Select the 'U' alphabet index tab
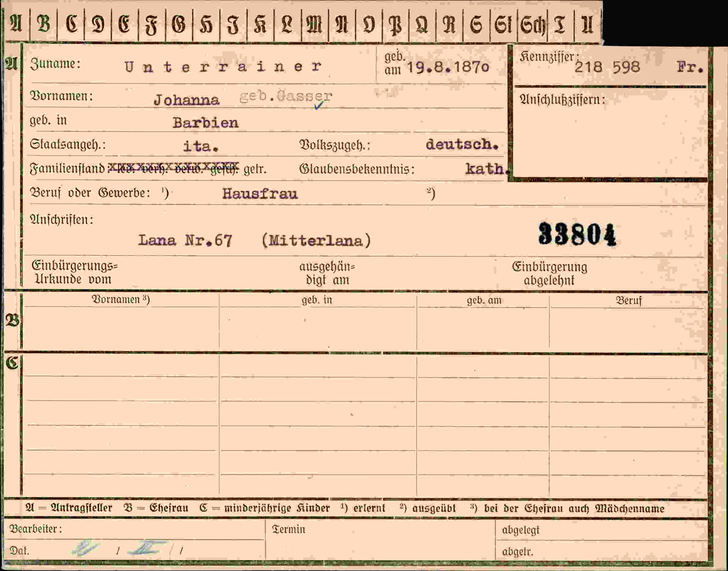The width and height of the screenshot is (728, 571). [x=588, y=25]
